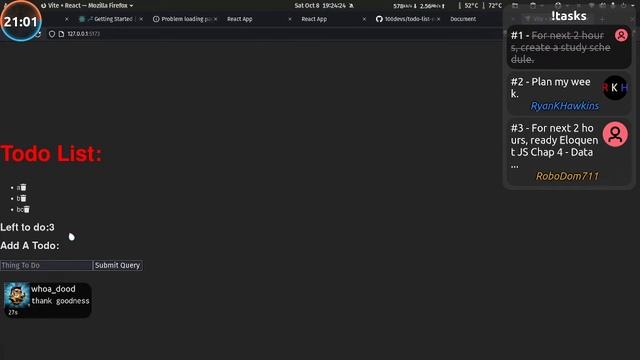Click the GitHub icon on 100devs tab
This screenshot has height=360, width=640.
(x=379, y=19)
